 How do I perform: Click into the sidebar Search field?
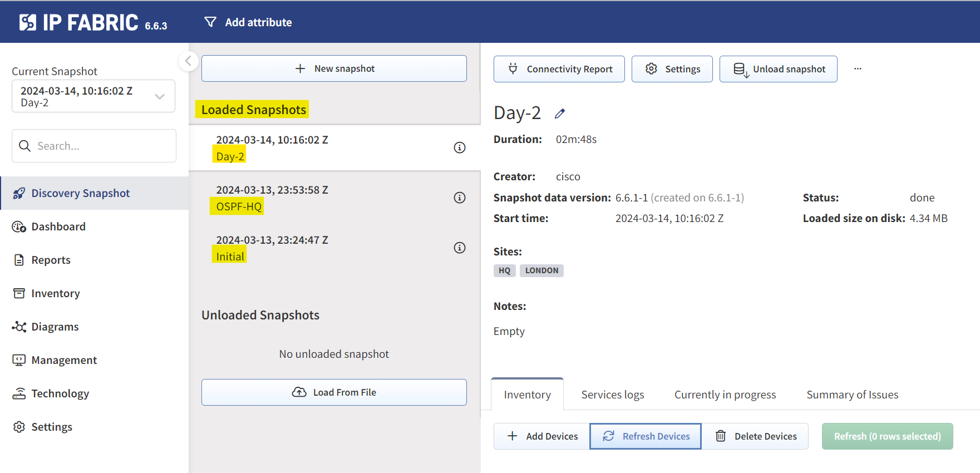coord(94,146)
